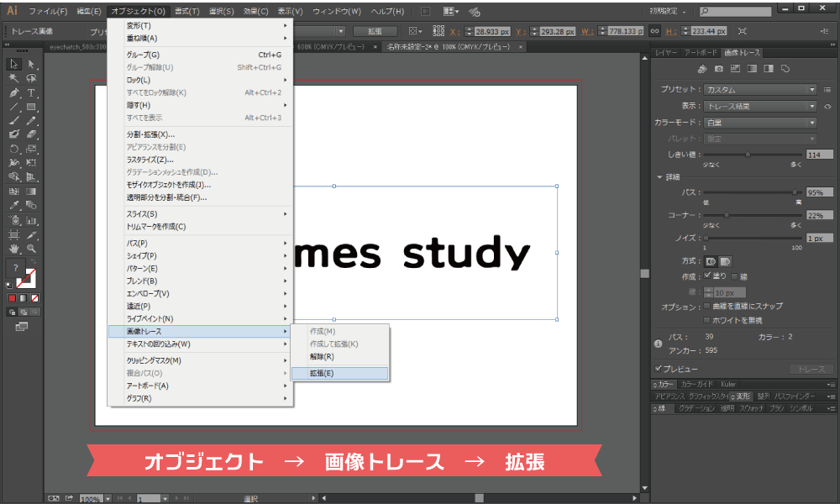Click Auto-Color preset icon in Image Trace panel
This screenshot has width=840, height=504.
702,69
